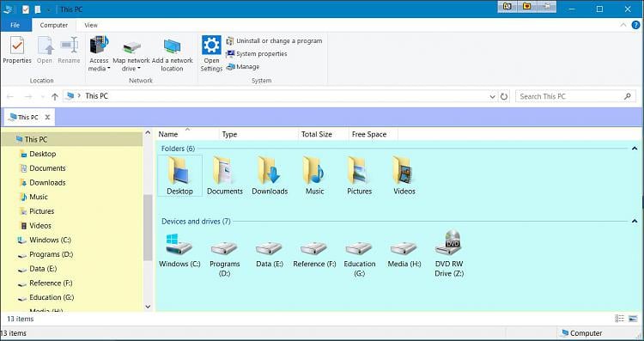Viewport: 644px width, 341px height.
Task: Select the Data (E:) drive icon
Action: pos(270,253)
